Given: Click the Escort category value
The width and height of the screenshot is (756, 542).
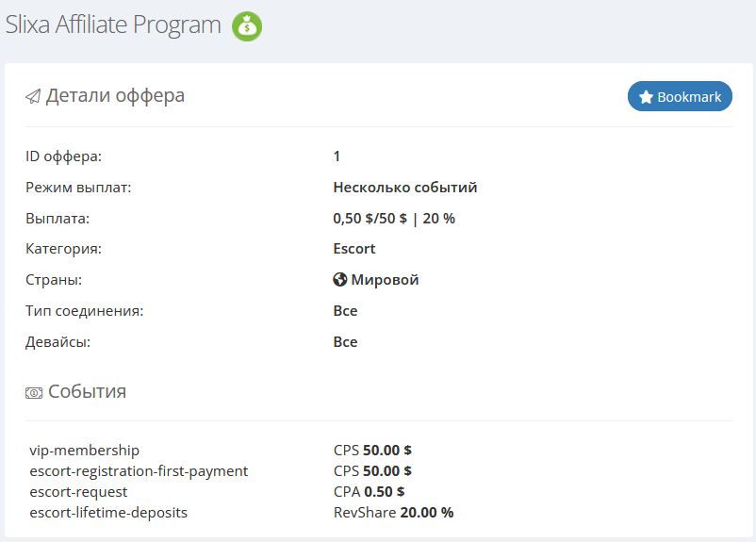Looking at the screenshot, I should (x=354, y=249).
